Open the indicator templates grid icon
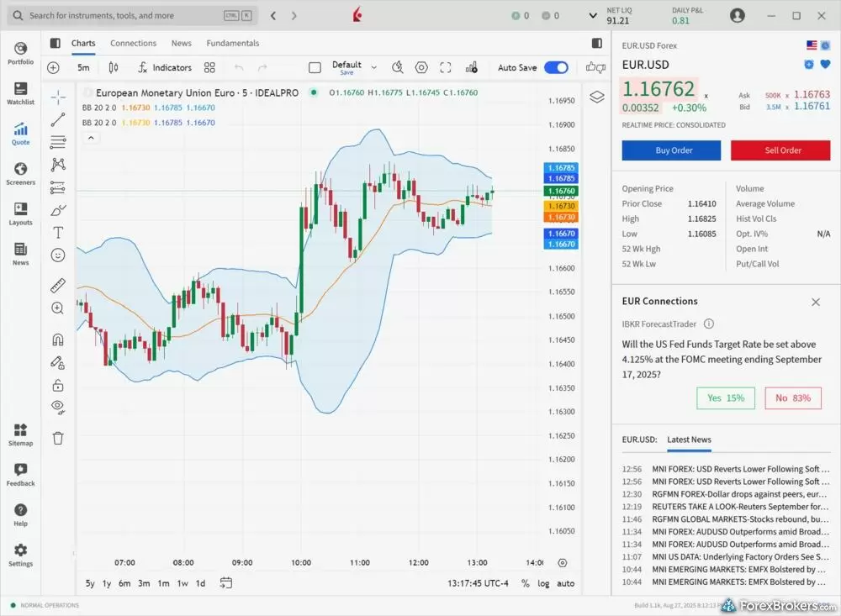This screenshot has width=841, height=616. tap(209, 67)
